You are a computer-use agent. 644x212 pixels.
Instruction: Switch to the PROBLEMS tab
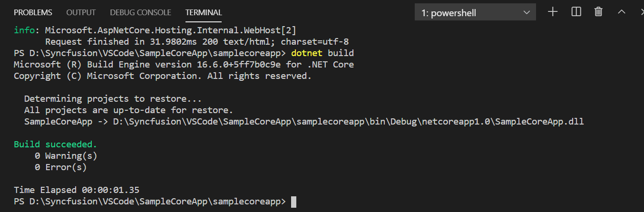33,12
